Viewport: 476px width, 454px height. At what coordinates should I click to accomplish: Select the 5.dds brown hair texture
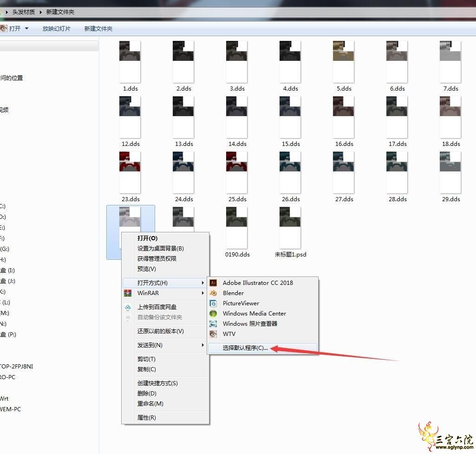pyautogui.click(x=343, y=62)
